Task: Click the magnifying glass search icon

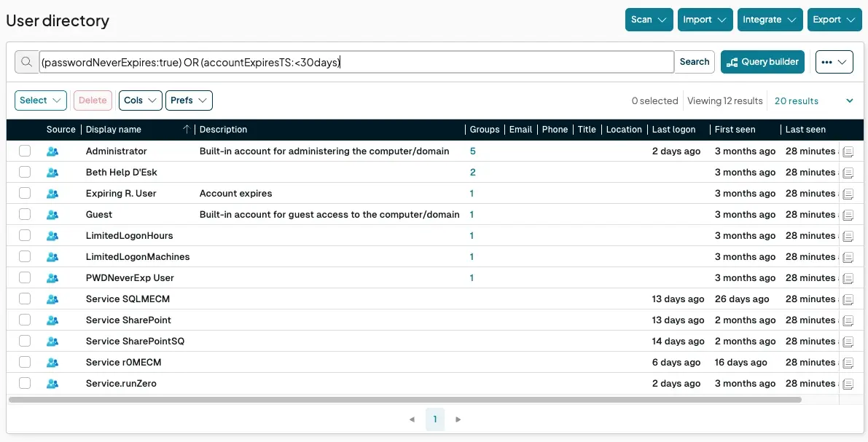Action: (26, 62)
